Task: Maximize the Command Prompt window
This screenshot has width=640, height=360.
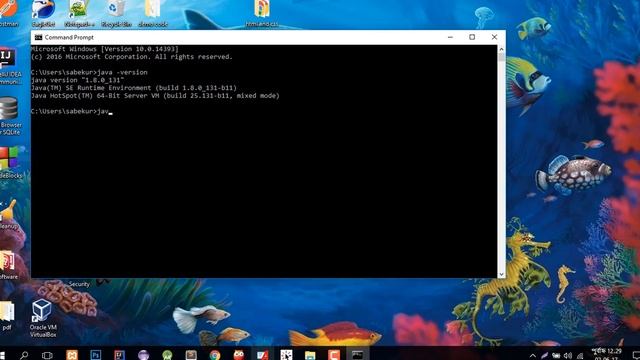Action: [472, 37]
